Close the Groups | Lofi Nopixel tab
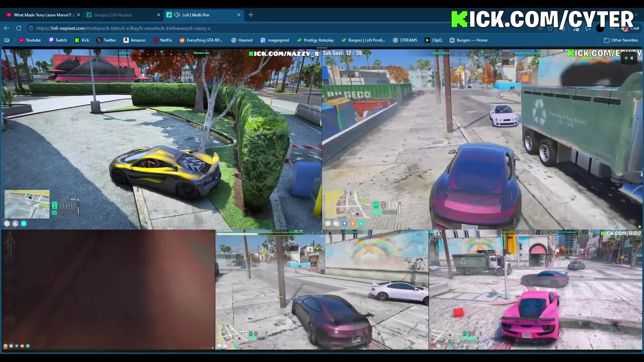 click(158, 15)
